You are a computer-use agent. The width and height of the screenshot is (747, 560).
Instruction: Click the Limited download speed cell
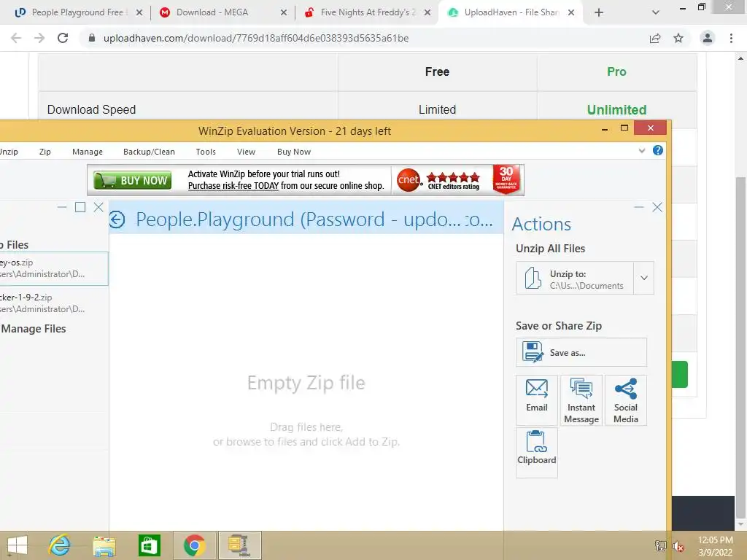(x=437, y=110)
